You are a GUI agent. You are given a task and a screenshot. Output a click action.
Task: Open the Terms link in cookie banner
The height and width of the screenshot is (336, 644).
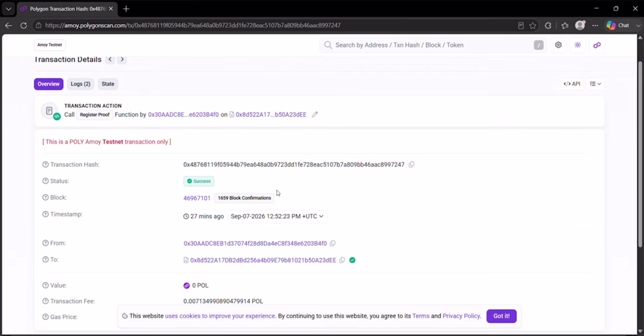pos(420,316)
